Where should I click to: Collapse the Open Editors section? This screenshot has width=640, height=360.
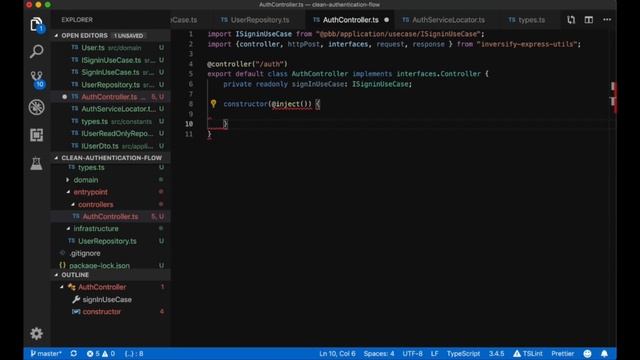pos(56,36)
